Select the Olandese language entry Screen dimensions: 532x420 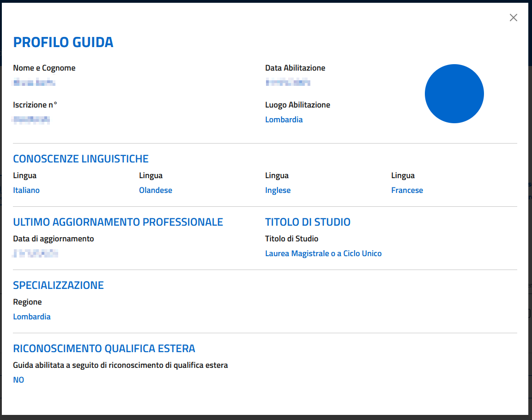[155, 190]
